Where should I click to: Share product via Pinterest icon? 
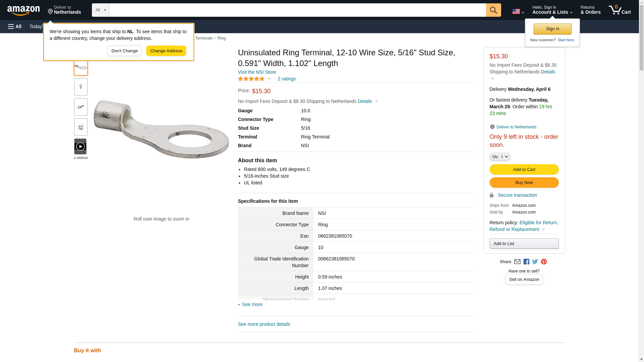click(544, 262)
